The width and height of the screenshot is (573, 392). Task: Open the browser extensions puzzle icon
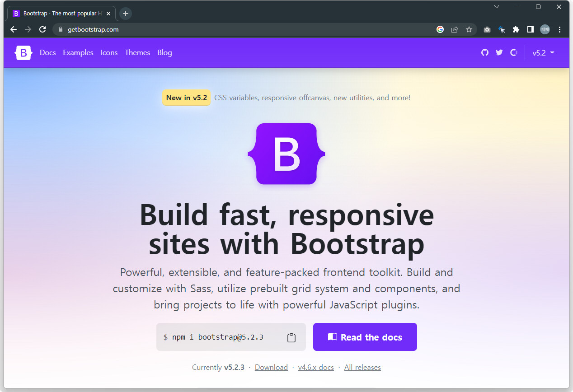point(516,29)
